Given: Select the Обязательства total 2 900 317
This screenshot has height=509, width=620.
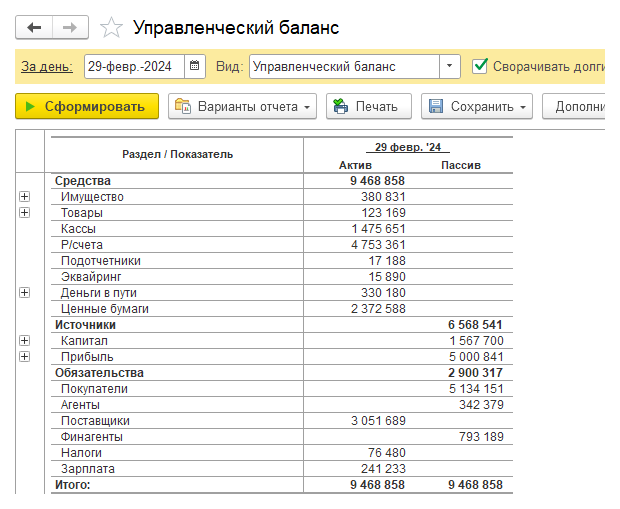Looking at the screenshot, I should (x=475, y=373).
